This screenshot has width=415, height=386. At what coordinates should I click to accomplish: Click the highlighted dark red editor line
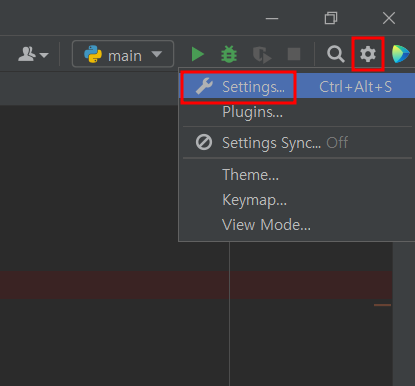tap(196, 285)
